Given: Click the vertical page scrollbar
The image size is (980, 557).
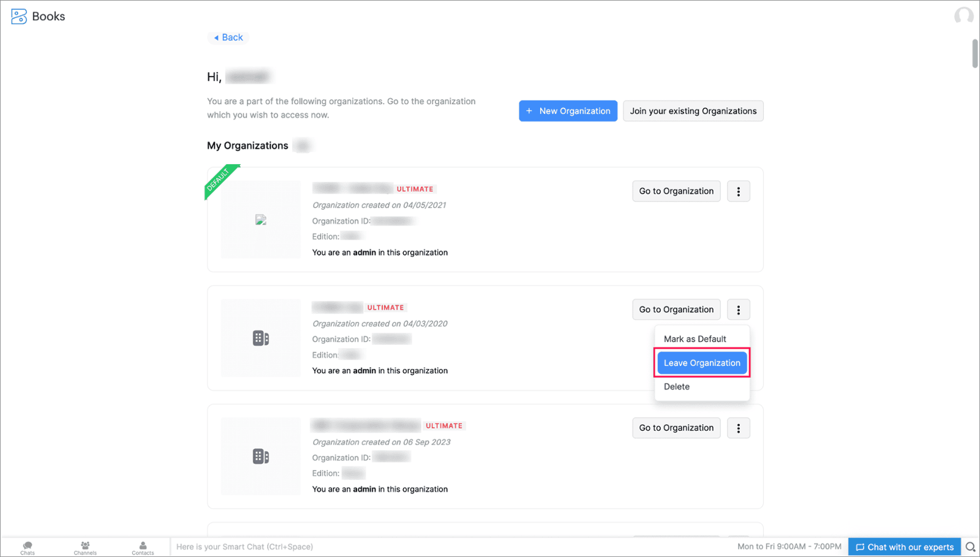Looking at the screenshot, I should click(975, 54).
